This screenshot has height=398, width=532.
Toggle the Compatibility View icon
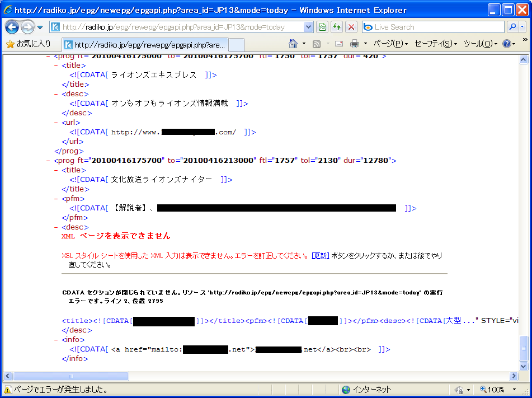point(322,27)
